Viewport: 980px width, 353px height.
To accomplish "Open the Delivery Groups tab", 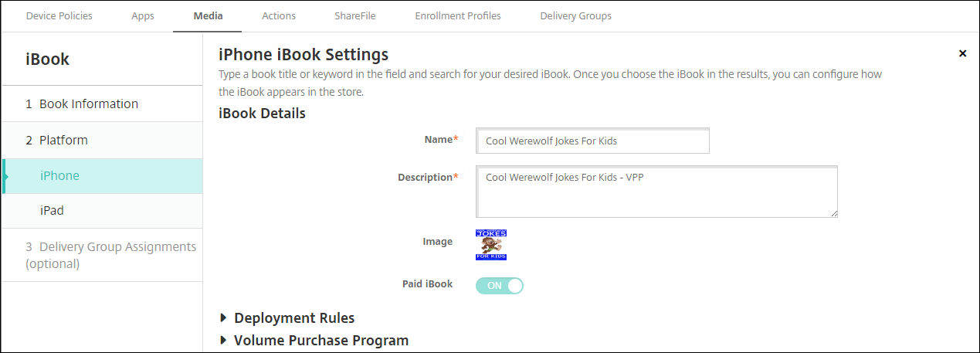I will pyautogui.click(x=575, y=15).
